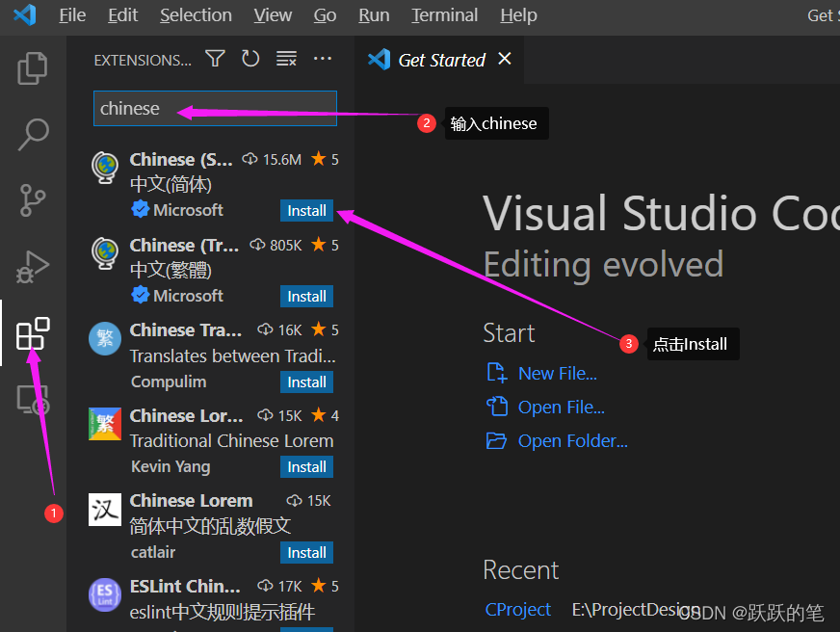840x632 pixels.
Task: Open the Remote Explorer view
Action: coord(33,400)
